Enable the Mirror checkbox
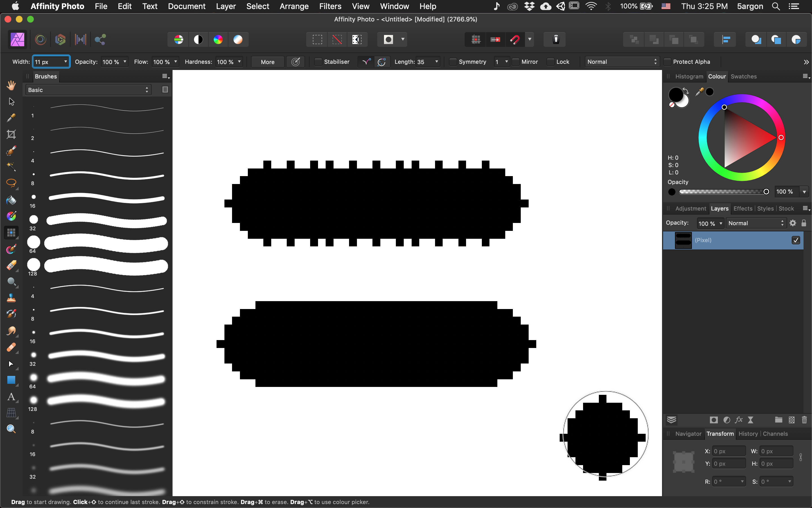Screen dimensions: 812x508 (516, 62)
